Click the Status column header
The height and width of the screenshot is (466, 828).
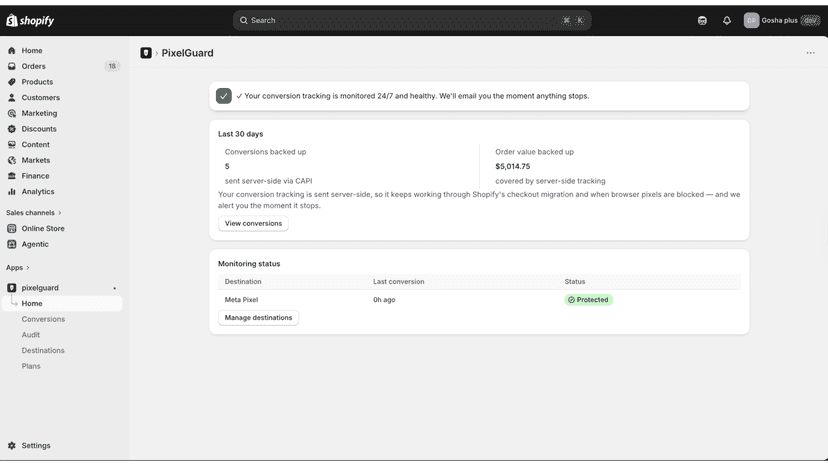[x=575, y=282]
